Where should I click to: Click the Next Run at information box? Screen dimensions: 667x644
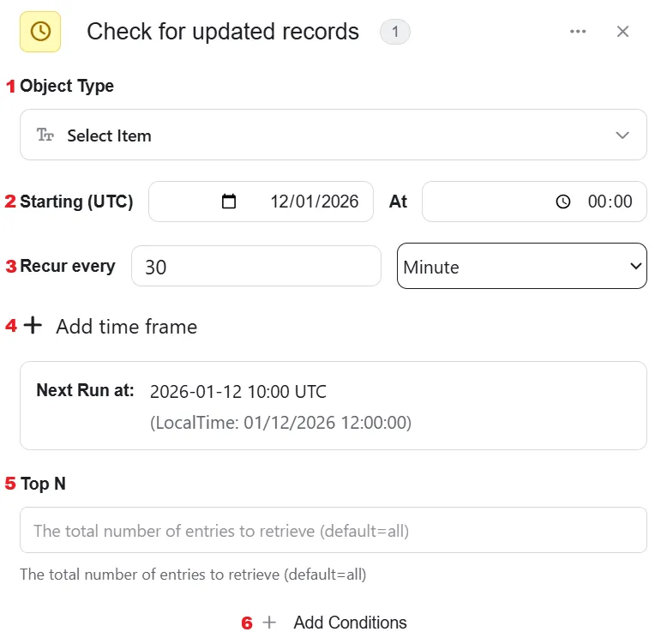coord(333,406)
